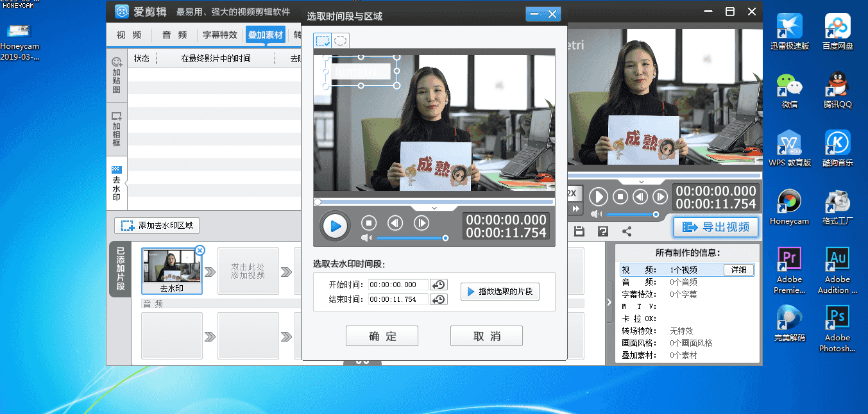Open the 视频 tab in 爱剪辑
This screenshot has width=868, height=414.
(x=129, y=35)
